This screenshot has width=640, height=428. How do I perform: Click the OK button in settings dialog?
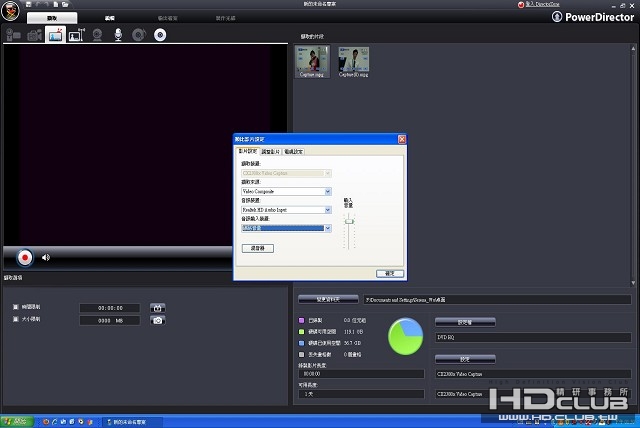[x=389, y=272]
